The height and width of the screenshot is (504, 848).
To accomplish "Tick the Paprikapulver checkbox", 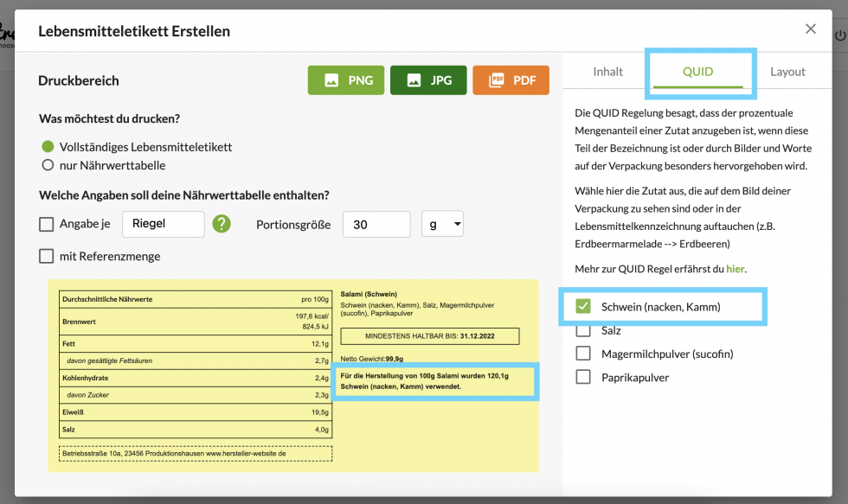I will [x=583, y=377].
